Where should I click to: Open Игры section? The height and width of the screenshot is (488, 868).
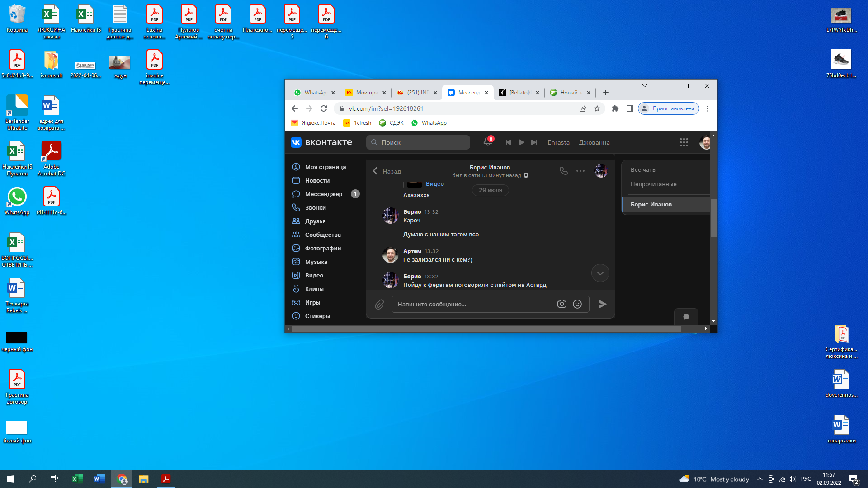[x=312, y=302]
